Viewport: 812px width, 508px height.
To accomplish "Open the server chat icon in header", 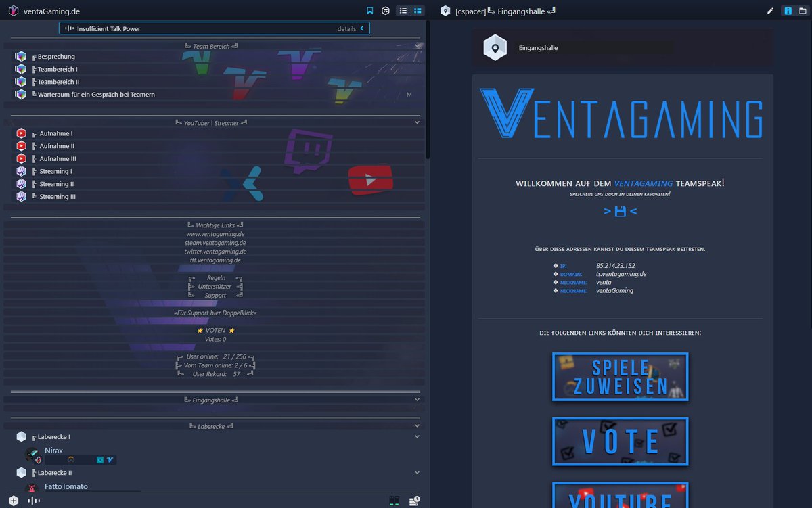I will 385,11.
